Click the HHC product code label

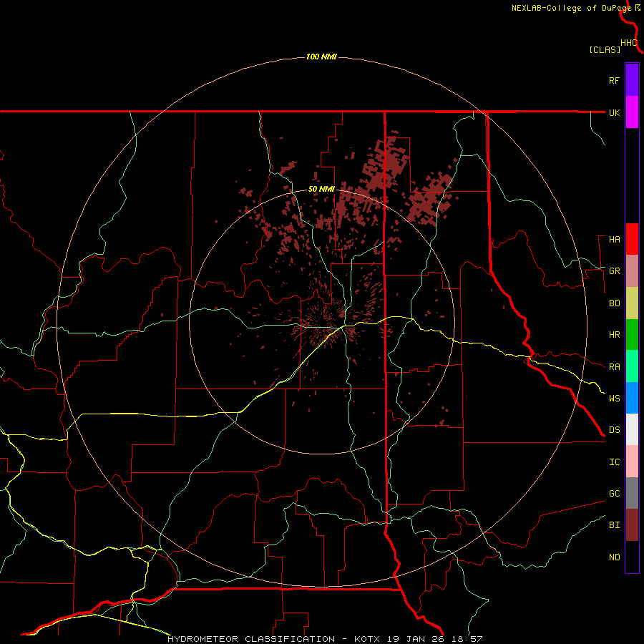click(x=629, y=43)
